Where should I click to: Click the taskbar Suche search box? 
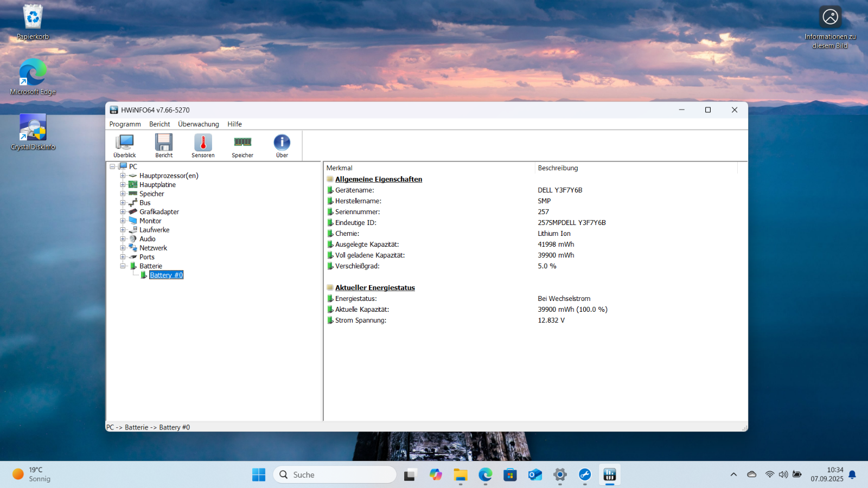tap(335, 475)
